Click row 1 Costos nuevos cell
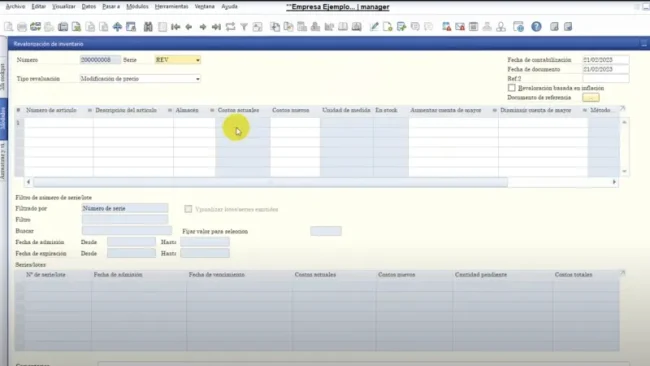The image size is (650, 366). click(x=295, y=123)
